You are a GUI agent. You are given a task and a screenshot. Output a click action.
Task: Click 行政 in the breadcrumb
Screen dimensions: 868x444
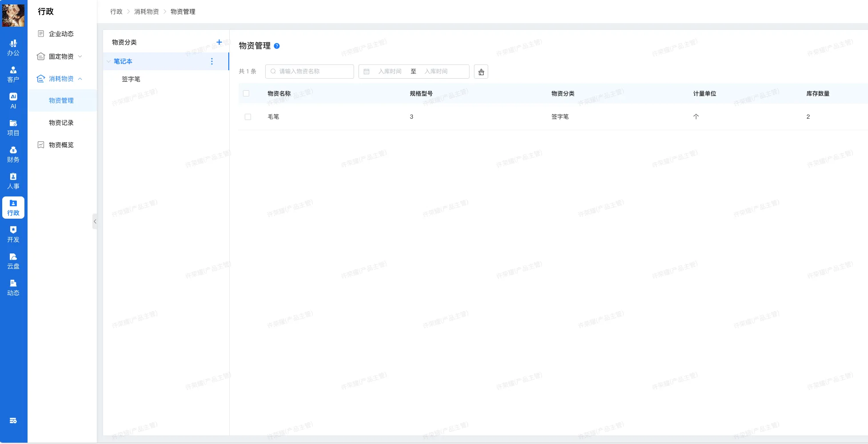coord(116,12)
